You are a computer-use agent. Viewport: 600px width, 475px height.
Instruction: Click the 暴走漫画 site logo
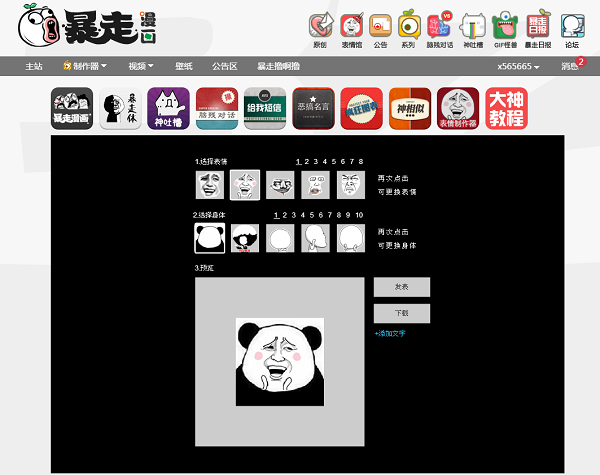(87, 26)
